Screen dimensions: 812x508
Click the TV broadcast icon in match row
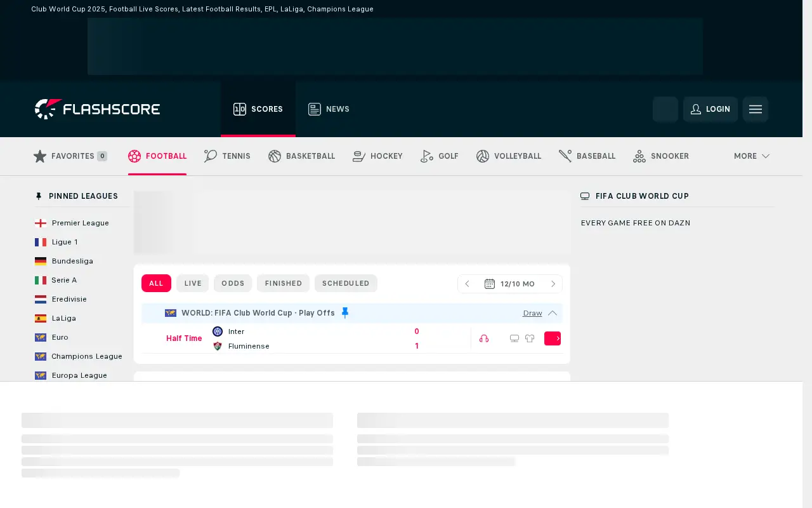514,338
